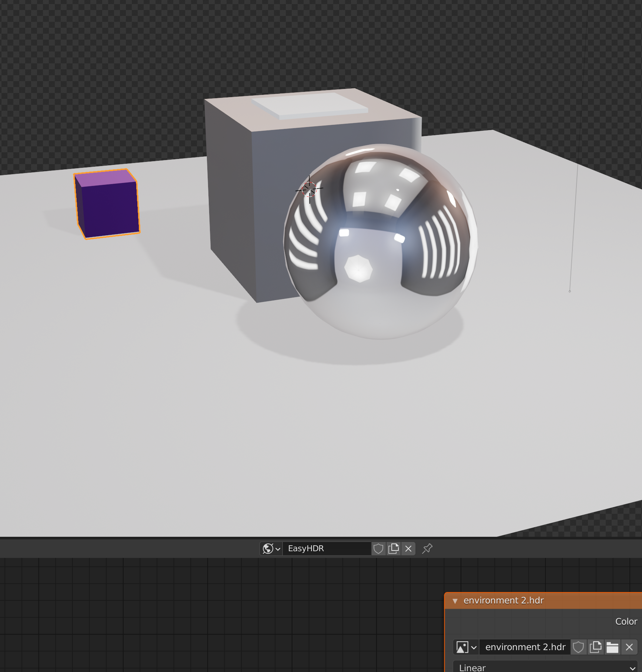Open image file with folder icon
The width and height of the screenshot is (642, 672).
(x=612, y=647)
